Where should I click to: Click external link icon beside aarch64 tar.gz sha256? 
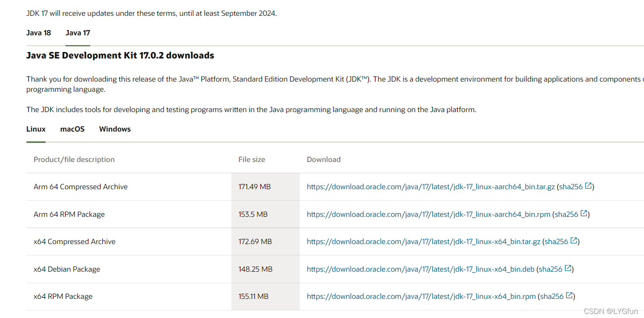point(588,186)
